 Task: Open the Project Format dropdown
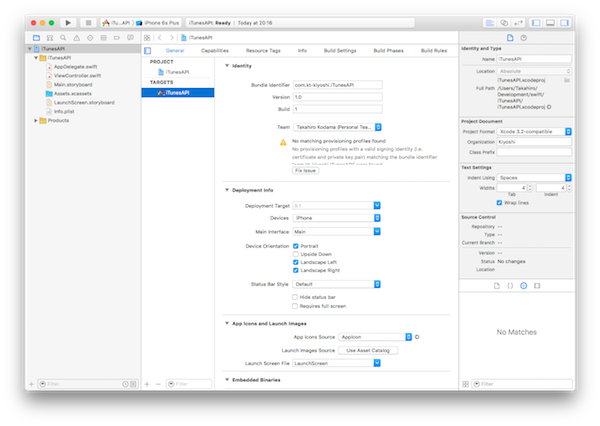534,132
